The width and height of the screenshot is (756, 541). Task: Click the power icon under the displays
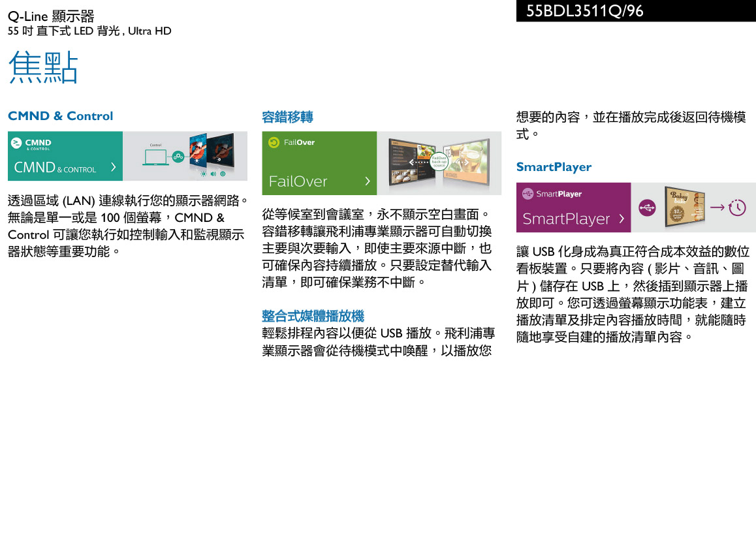[223, 174]
